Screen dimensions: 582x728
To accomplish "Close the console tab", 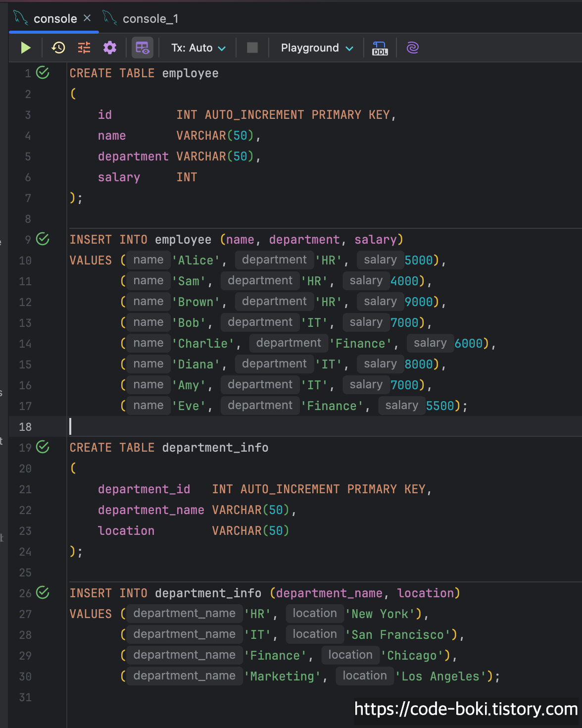I will point(87,18).
